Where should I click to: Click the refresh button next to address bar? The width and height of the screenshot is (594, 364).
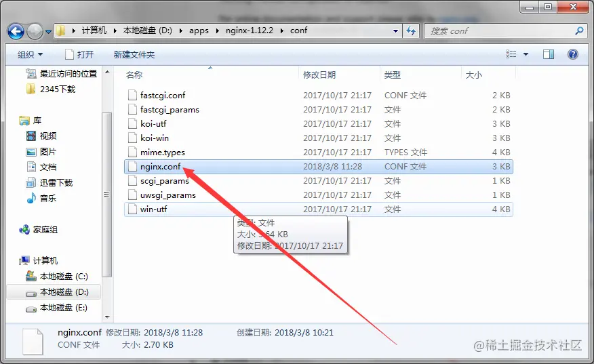(411, 31)
